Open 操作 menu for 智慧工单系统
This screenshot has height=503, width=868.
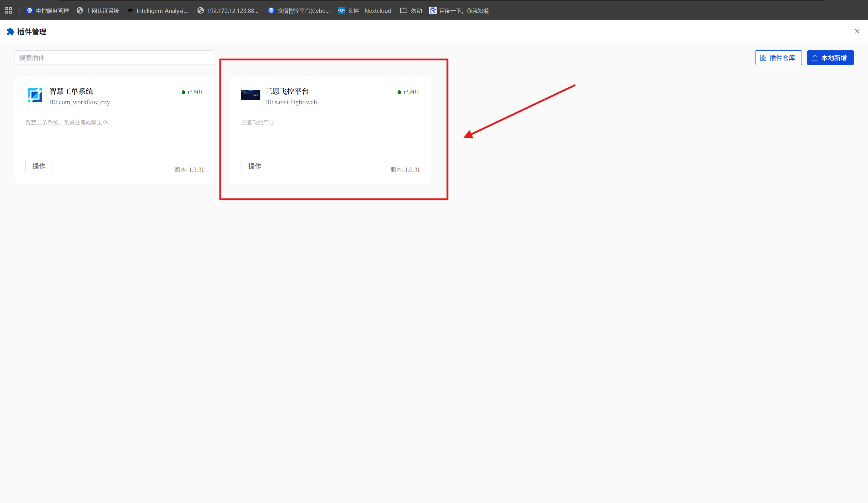tap(39, 166)
